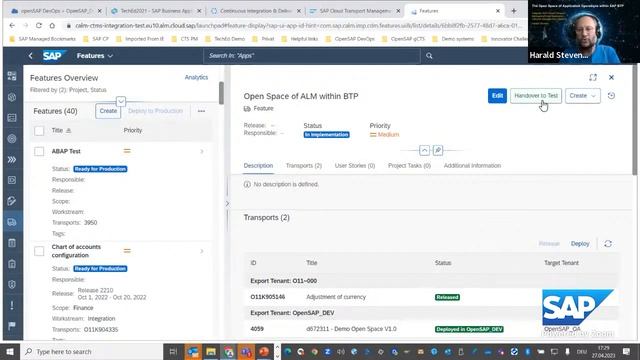Close the feature detail panel

click(x=611, y=77)
